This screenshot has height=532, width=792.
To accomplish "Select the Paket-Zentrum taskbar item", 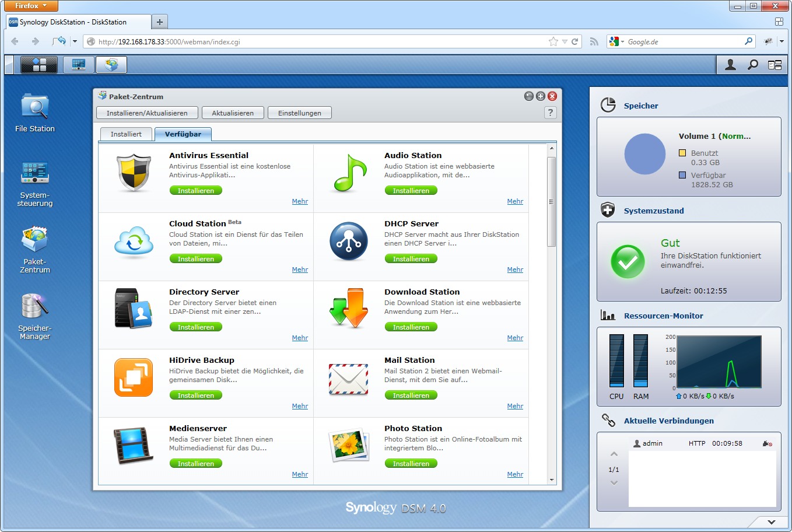I will tap(111, 65).
